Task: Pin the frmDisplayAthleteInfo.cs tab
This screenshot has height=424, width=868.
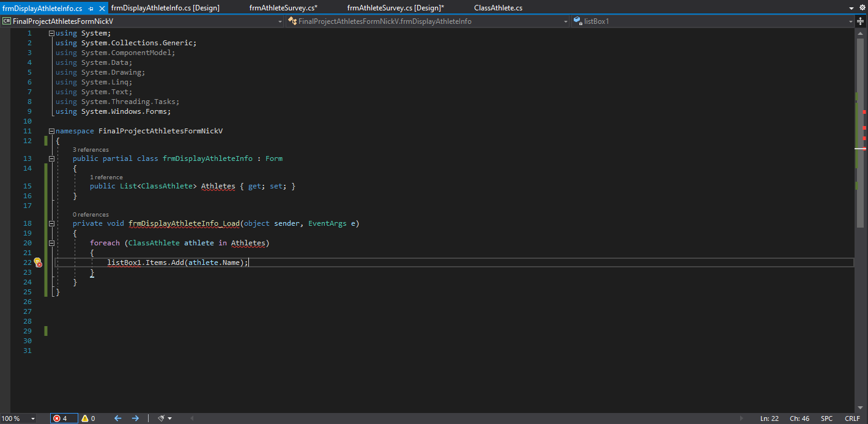Action: click(91, 9)
